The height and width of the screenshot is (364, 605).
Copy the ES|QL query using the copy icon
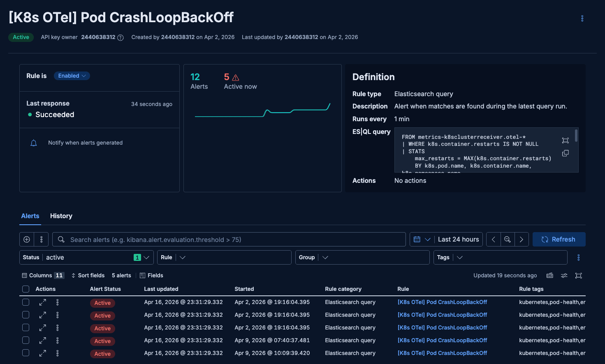[x=565, y=153]
